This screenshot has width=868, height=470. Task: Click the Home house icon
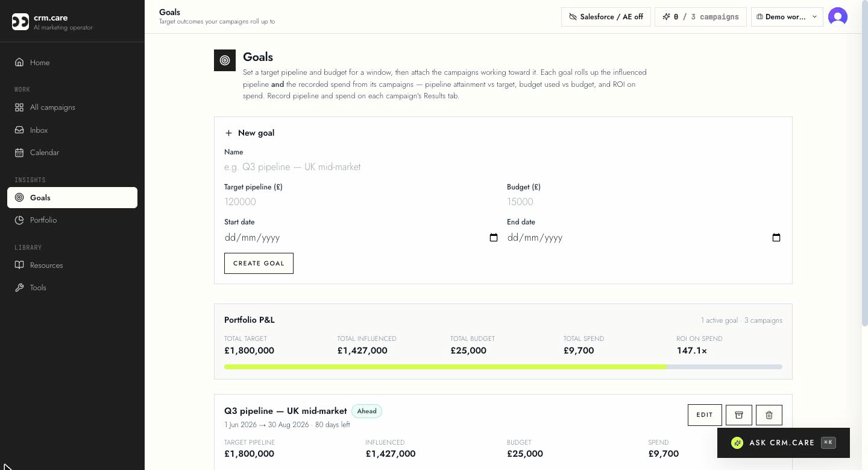click(19, 62)
